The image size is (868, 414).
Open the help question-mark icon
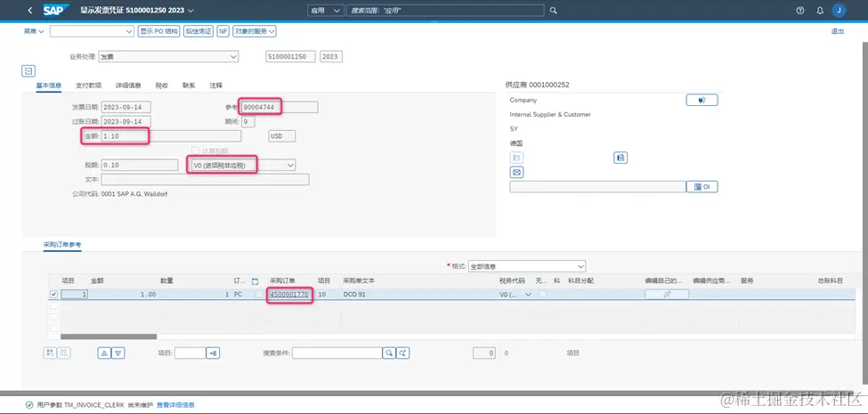pyautogui.click(x=800, y=10)
